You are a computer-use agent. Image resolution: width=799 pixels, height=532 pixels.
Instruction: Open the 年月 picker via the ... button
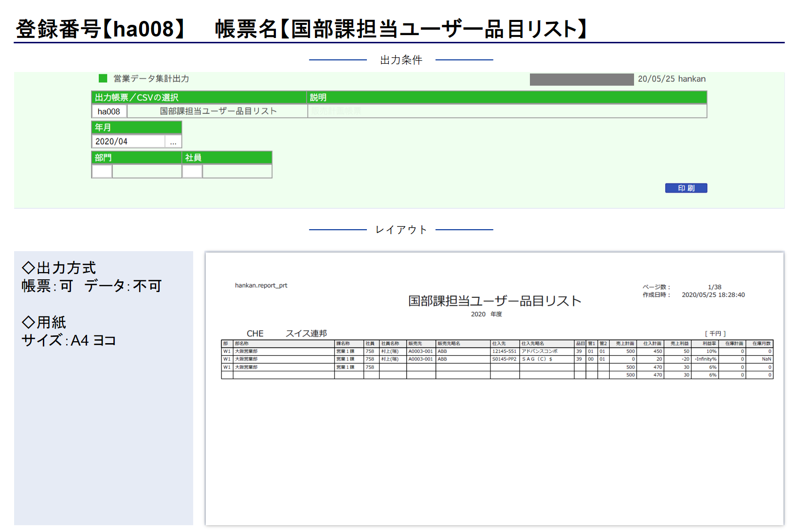coord(173,141)
